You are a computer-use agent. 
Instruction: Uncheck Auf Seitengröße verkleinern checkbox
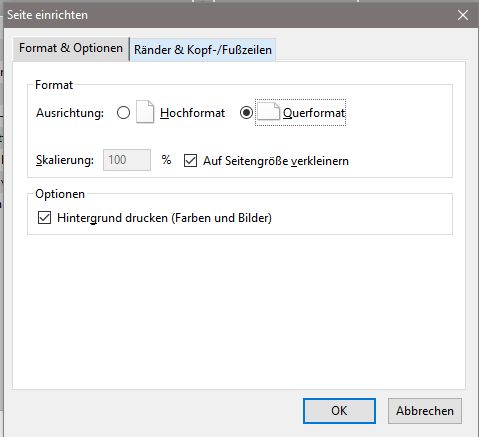[190, 161]
